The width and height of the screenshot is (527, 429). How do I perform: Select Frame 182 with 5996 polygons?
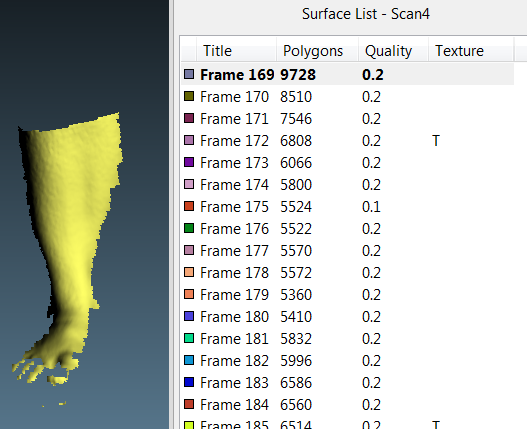point(348,360)
